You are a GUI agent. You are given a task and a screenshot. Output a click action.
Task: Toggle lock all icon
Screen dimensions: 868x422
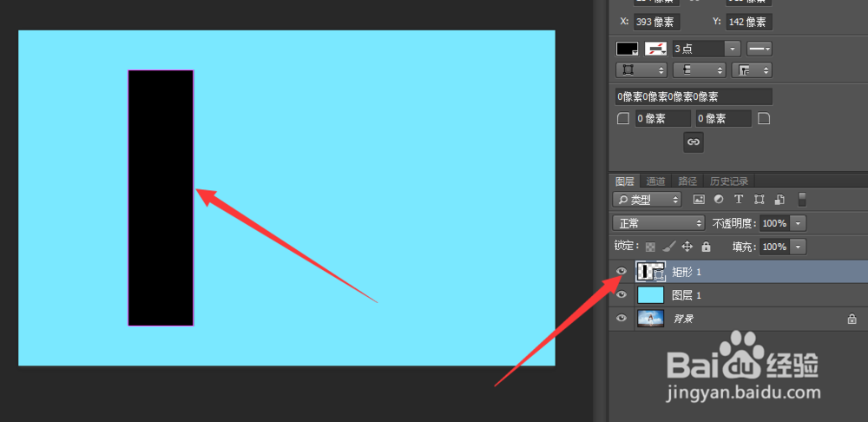[706, 247]
